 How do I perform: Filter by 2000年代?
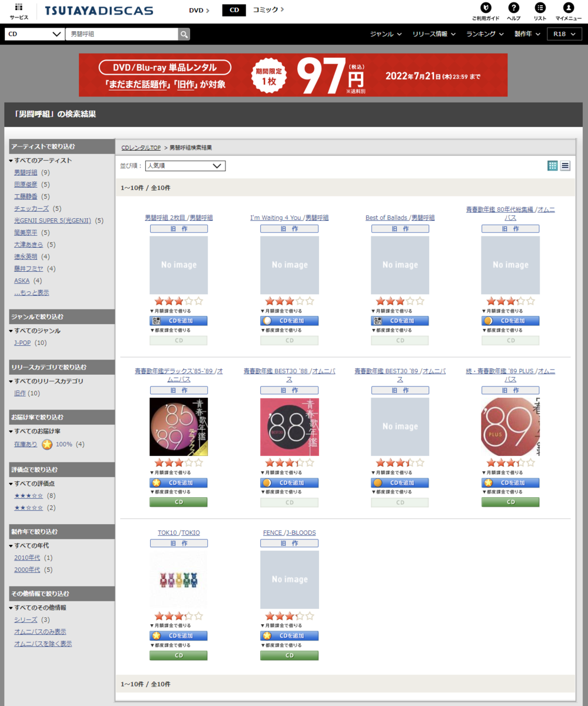coord(27,570)
